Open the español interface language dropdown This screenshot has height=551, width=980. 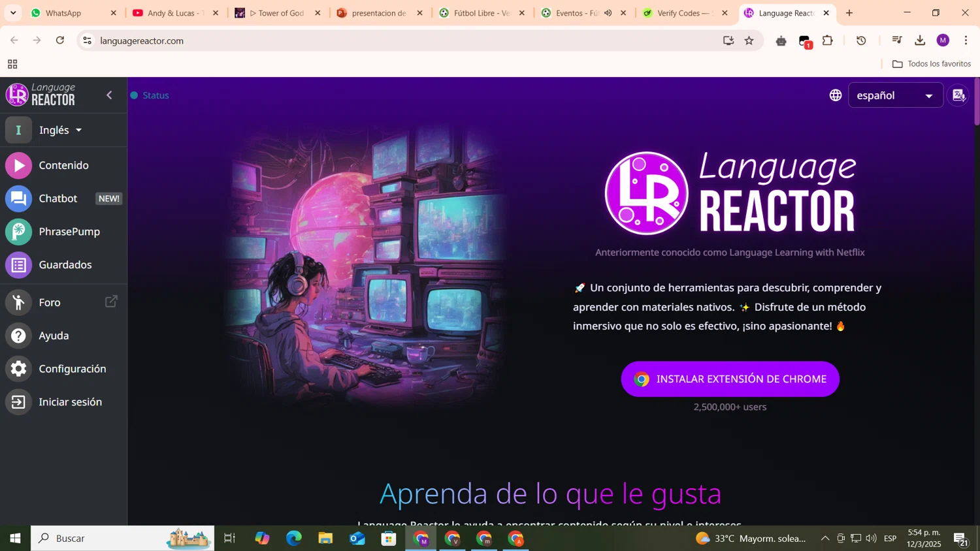(x=895, y=95)
